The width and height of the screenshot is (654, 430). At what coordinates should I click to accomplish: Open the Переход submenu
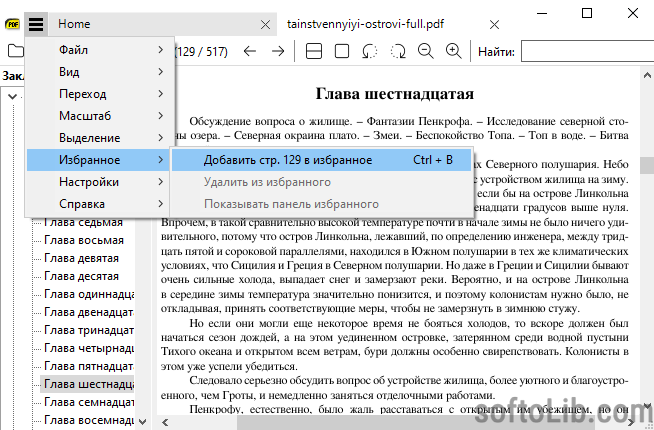(x=98, y=94)
